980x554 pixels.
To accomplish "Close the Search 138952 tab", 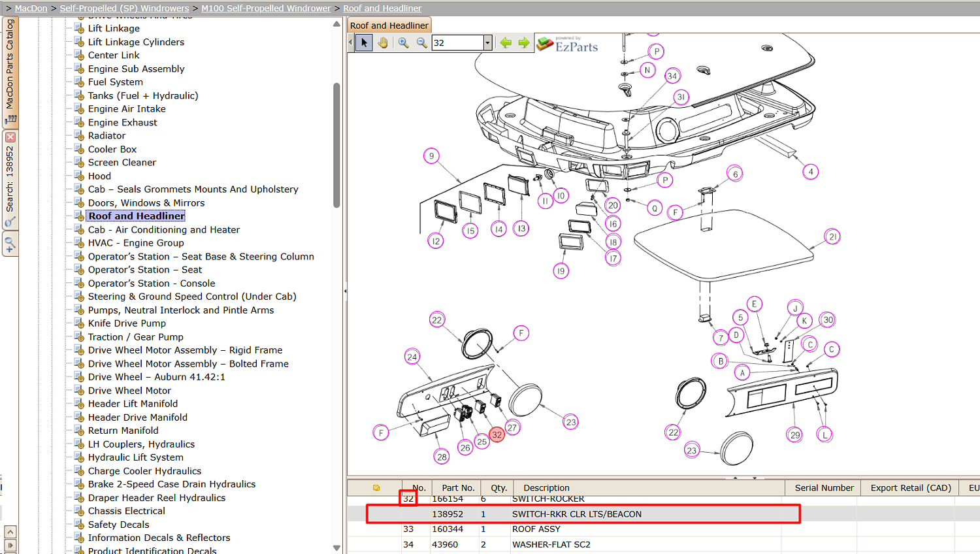I will 10,137.
